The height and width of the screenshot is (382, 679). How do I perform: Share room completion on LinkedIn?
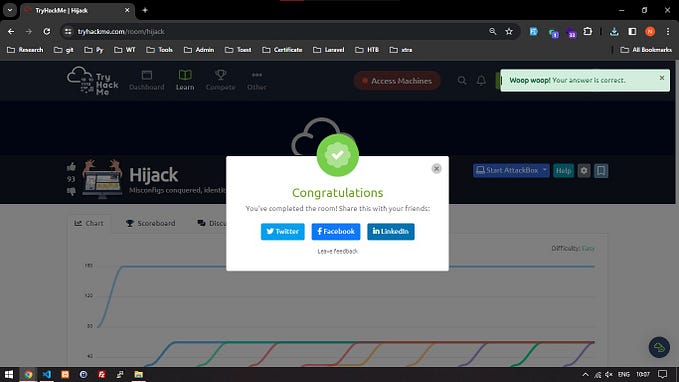pyautogui.click(x=391, y=231)
